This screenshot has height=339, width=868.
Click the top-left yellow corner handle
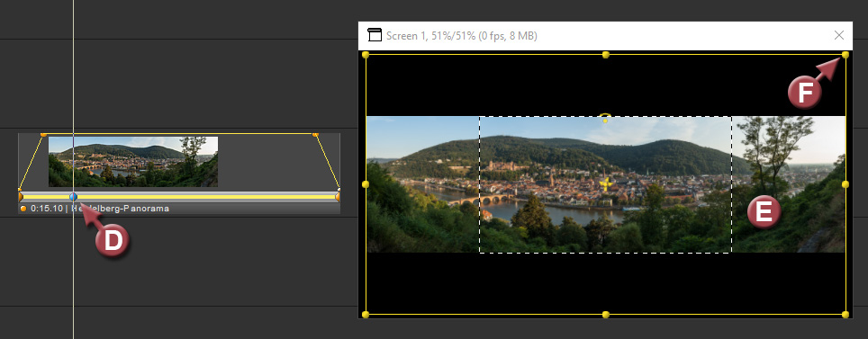366,55
